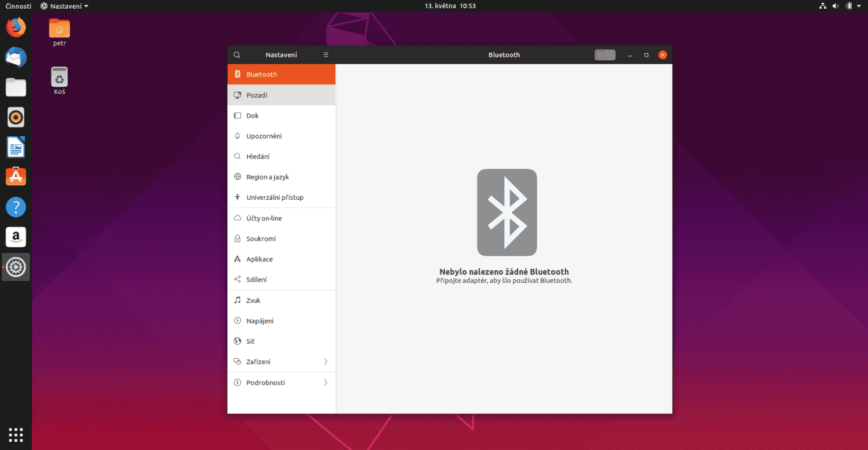Viewport: 868px width, 450px height.
Task: Click Činnosti activities button
Action: [18, 6]
